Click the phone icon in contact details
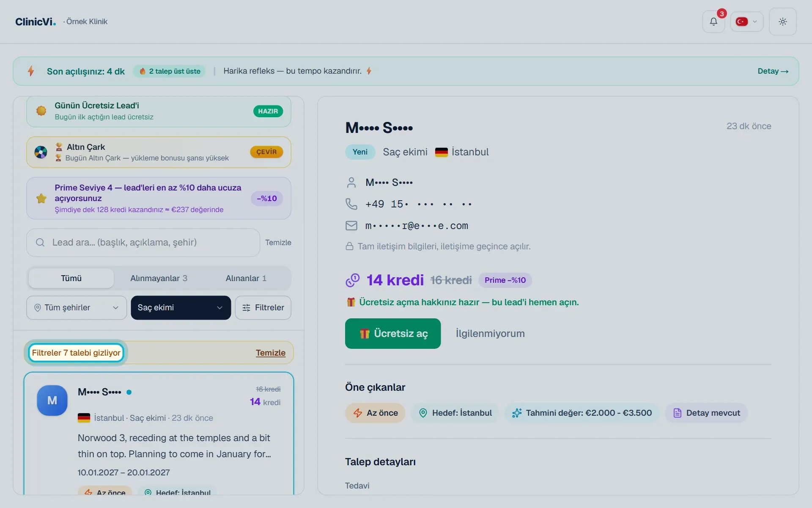This screenshot has height=508, width=812. pos(351,204)
